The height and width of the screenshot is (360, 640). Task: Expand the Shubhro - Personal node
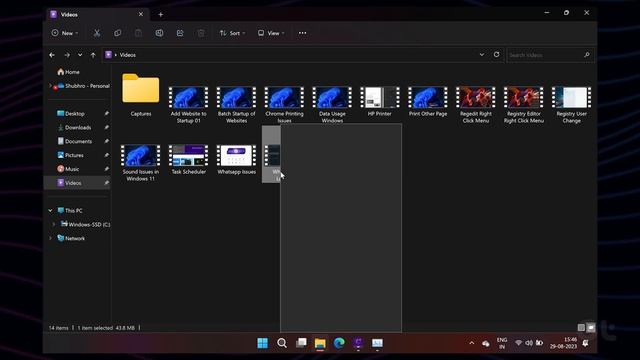50,86
